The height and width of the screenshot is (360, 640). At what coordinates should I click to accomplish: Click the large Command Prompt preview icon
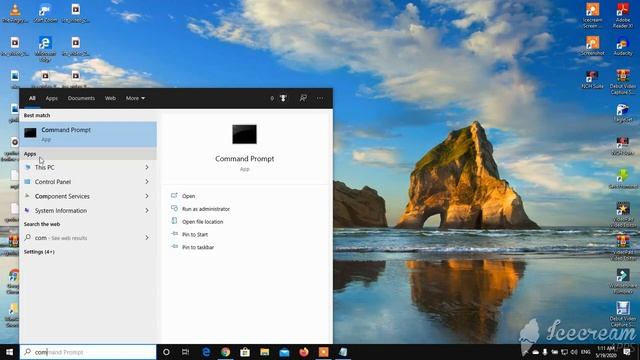click(x=244, y=134)
